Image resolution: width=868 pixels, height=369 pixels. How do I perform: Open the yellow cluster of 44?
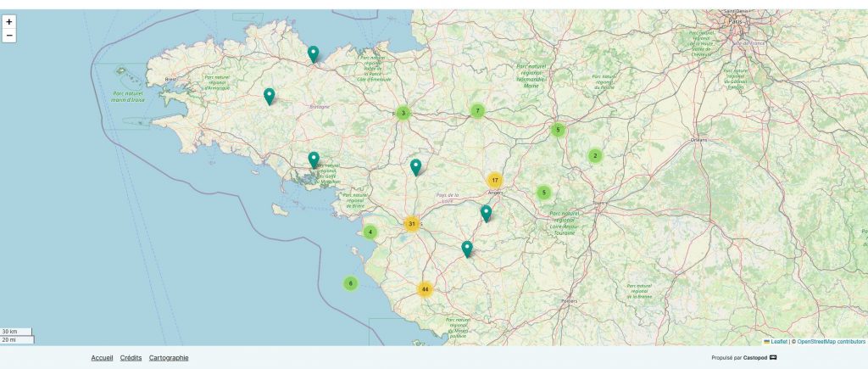click(425, 289)
